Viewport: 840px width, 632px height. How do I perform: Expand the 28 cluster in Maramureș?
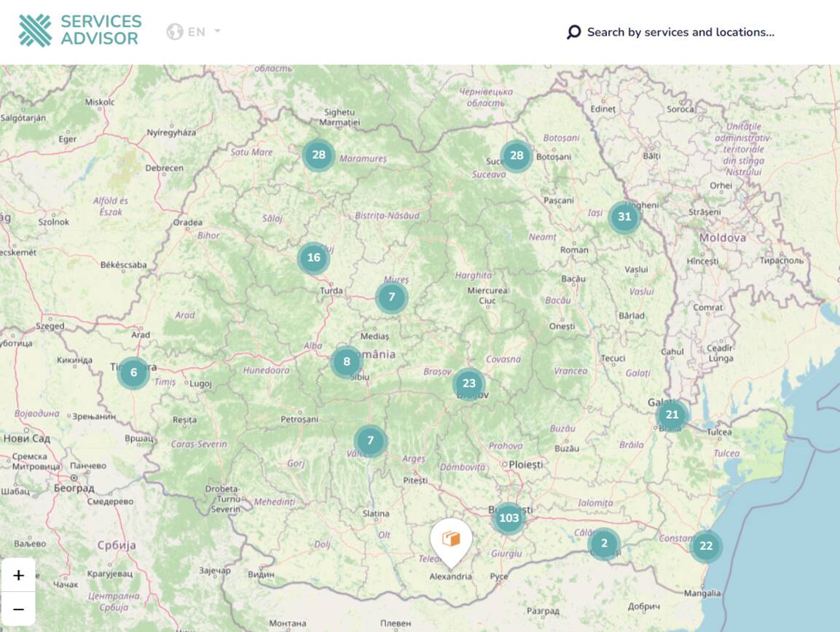(x=318, y=155)
